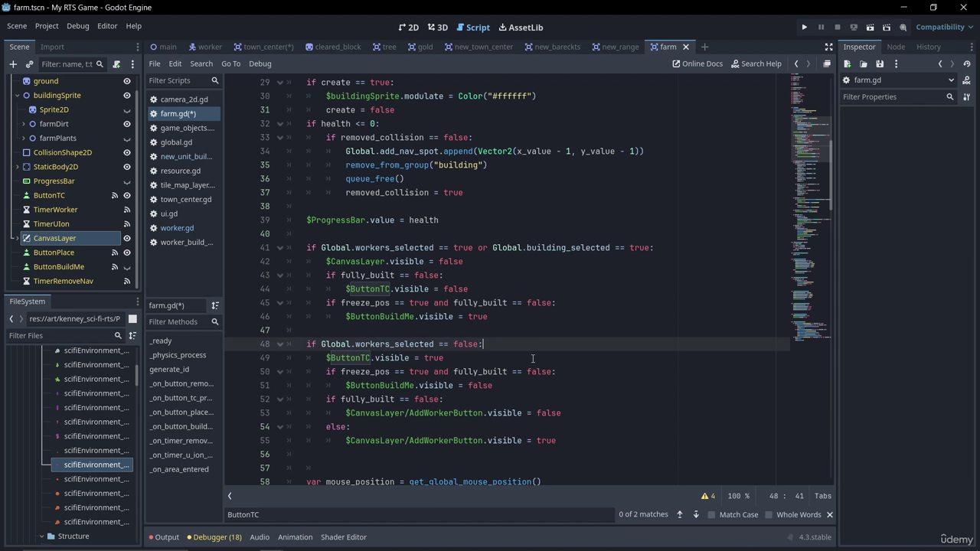Expand the StaticBody2D node
The height and width of the screenshot is (551, 980).
point(18,167)
